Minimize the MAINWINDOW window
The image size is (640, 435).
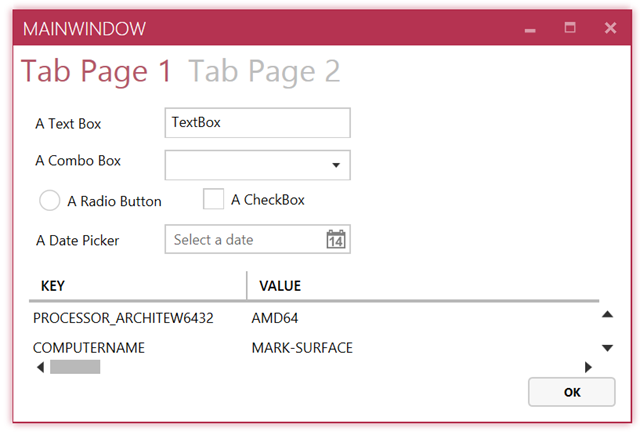530,29
